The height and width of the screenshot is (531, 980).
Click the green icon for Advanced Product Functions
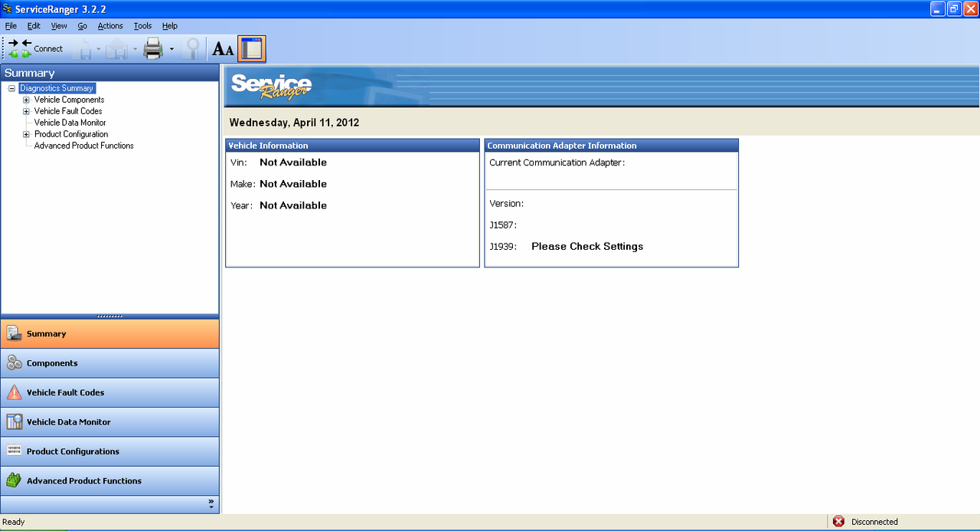14,480
